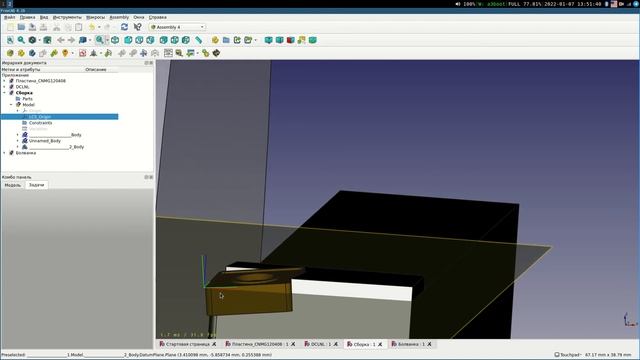Click the New document icon
Image resolution: width=640 pixels, height=360 pixels.
(10, 27)
